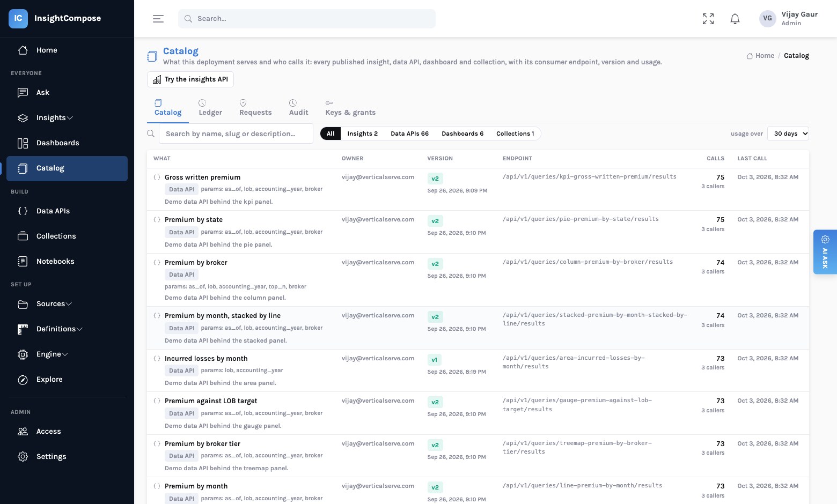Filter catalog by Dashboards 6

pyautogui.click(x=462, y=134)
